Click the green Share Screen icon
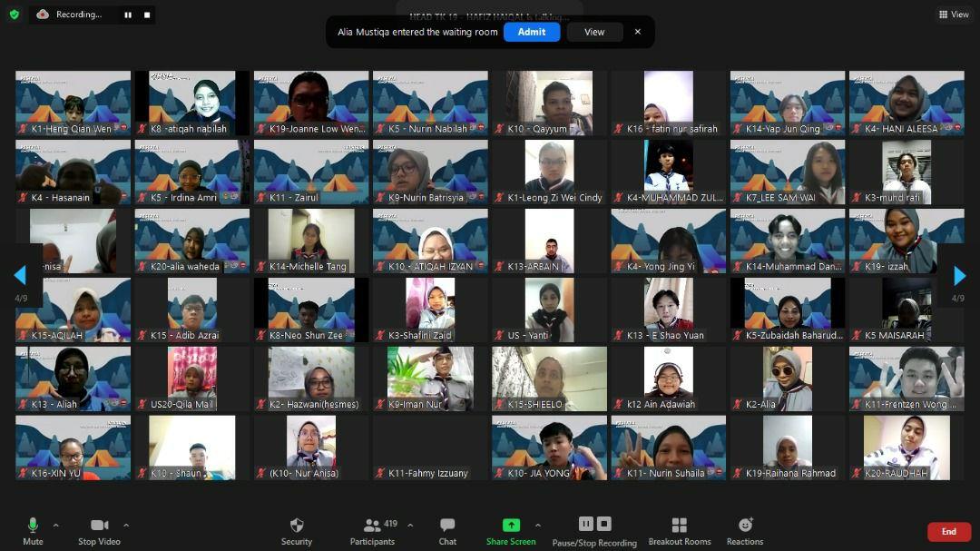The image size is (980, 551). click(x=511, y=525)
